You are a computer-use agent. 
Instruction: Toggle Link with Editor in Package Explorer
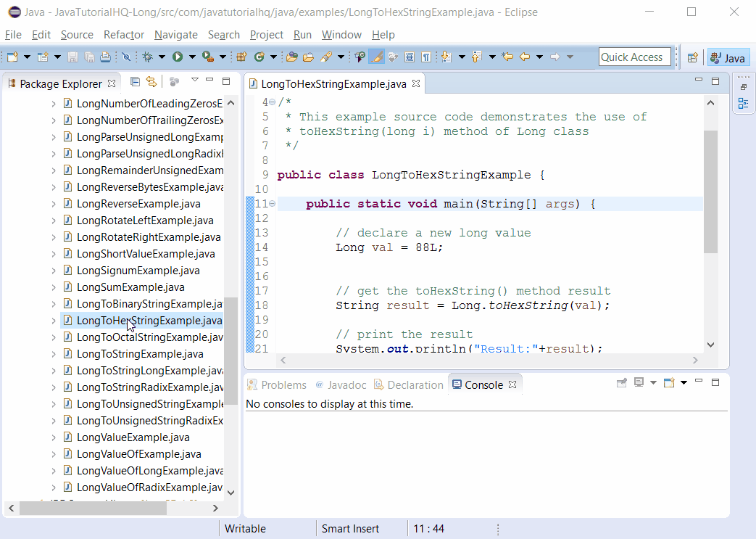151,82
